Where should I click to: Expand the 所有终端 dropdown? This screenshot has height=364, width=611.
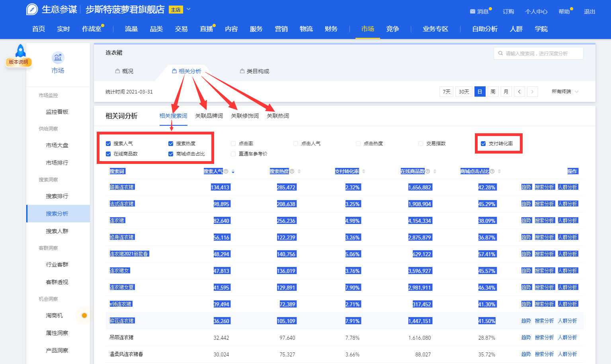565,91
